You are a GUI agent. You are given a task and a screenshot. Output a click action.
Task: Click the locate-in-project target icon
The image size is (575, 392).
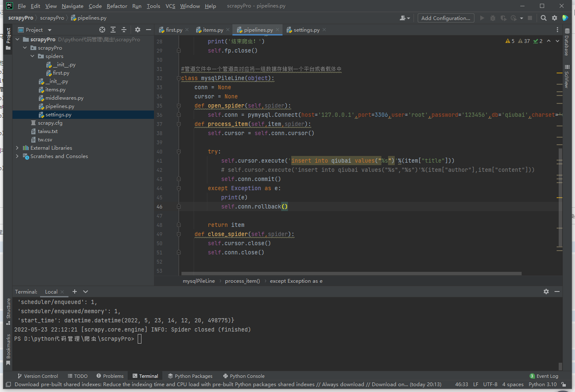[x=102, y=30]
